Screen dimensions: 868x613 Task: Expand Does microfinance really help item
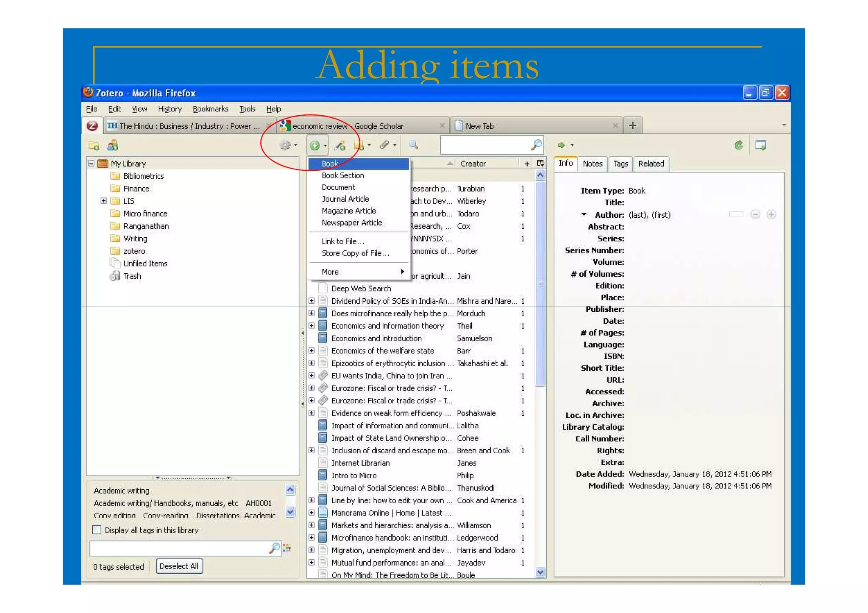pos(312,313)
